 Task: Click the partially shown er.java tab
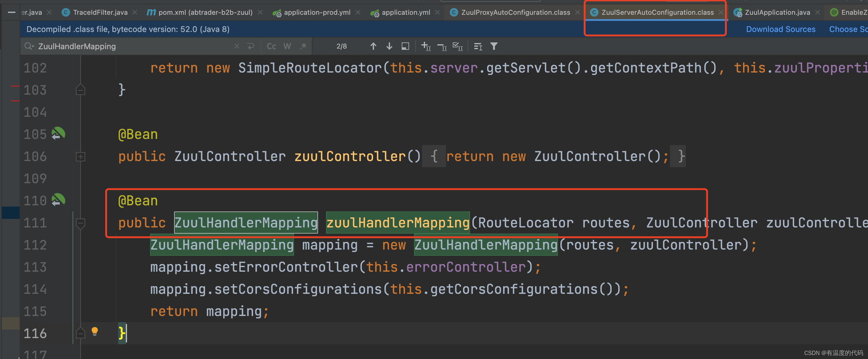(32, 13)
